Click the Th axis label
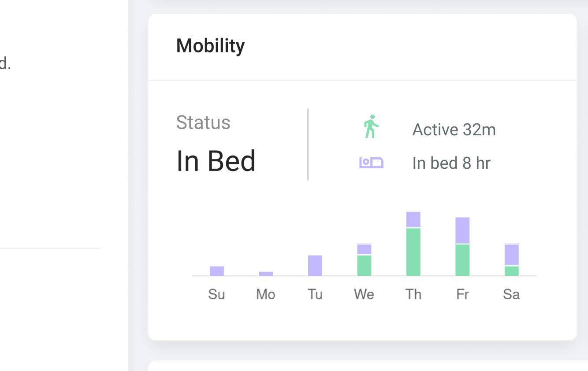 coord(413,294)
